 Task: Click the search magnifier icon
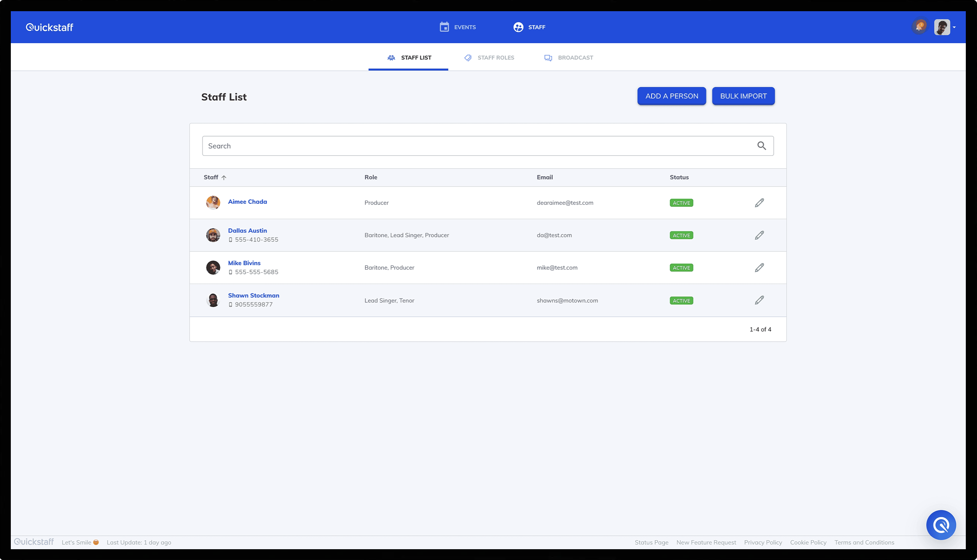coord(761,146)
